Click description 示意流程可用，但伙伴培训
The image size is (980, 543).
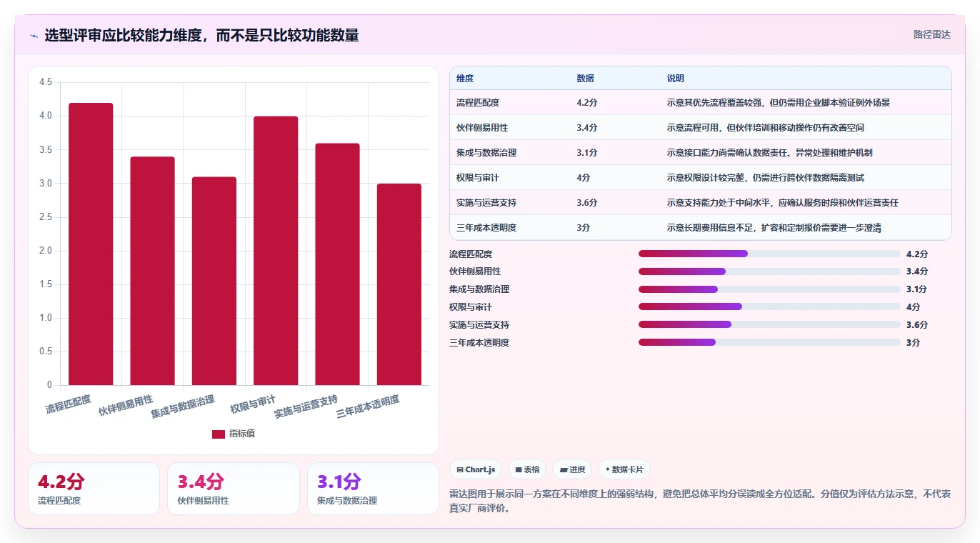[x=766, y=128]
